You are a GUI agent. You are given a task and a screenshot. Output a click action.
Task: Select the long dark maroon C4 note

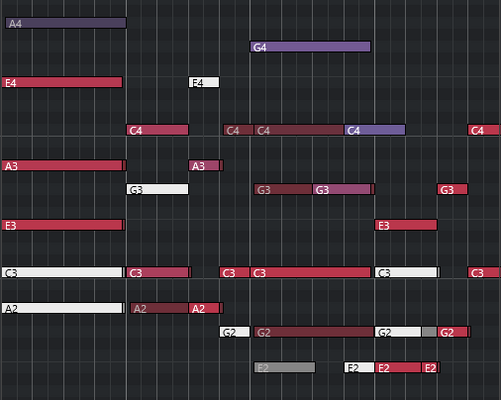coord(299,130)
